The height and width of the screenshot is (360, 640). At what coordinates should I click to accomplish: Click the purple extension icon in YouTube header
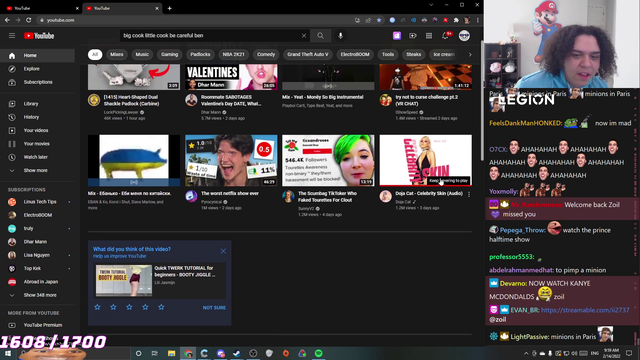397,36
